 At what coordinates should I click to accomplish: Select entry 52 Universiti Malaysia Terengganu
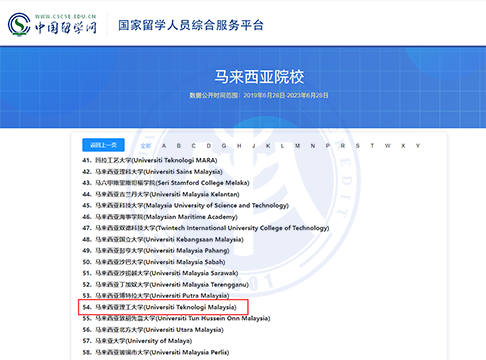pyautogui.click(x=166, y=285)
